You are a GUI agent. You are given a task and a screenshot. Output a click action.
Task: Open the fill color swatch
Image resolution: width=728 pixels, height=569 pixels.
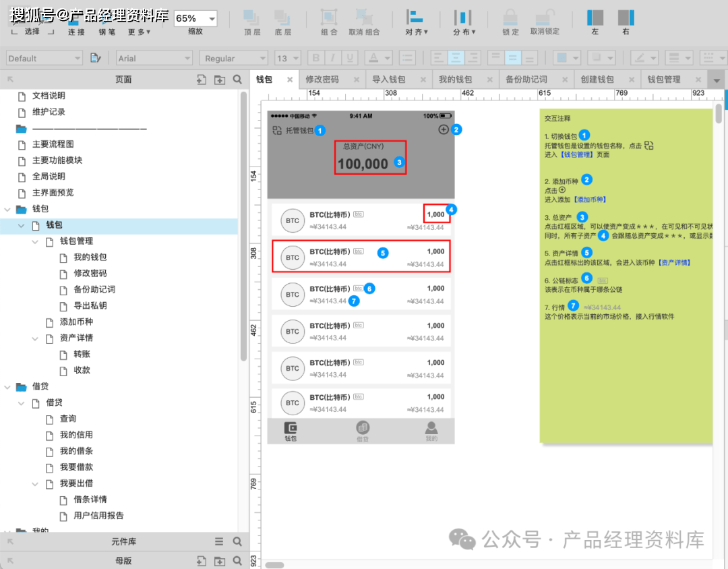pos(566,58)
